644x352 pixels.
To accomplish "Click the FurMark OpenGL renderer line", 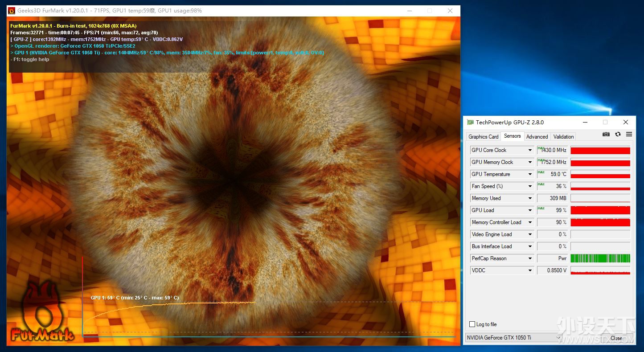I will [x=73, y=46].
